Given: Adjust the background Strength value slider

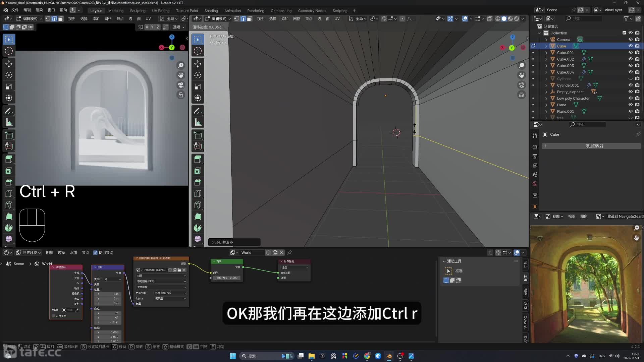Looking at the screenshot, I should pos(227,278).
